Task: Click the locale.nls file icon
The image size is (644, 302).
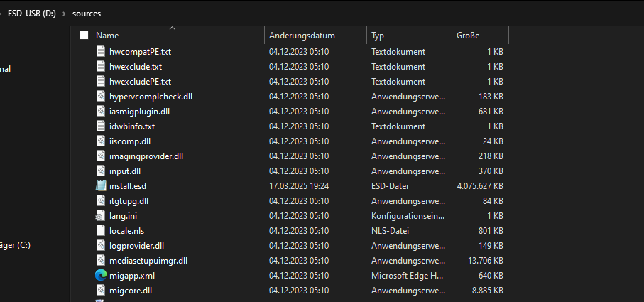Action: coord(100,231)
